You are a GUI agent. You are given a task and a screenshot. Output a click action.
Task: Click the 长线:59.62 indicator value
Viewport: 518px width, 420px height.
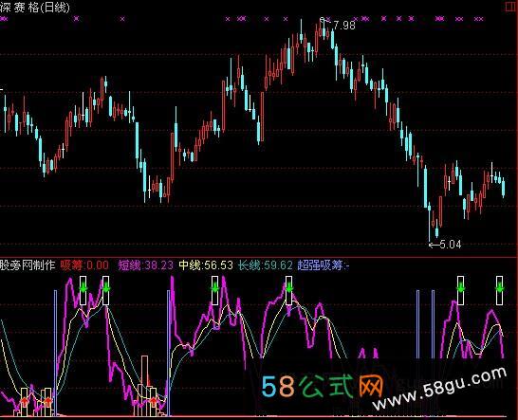pos(266,265)
